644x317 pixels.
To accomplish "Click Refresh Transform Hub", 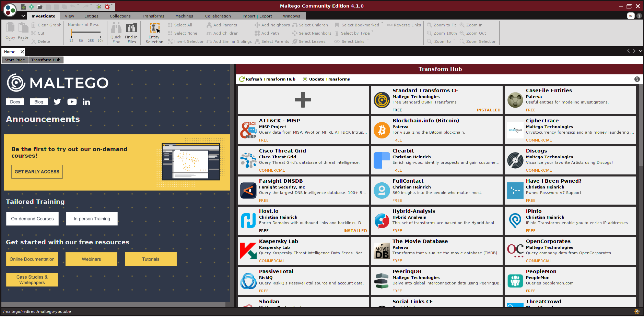I will [267, 79].
